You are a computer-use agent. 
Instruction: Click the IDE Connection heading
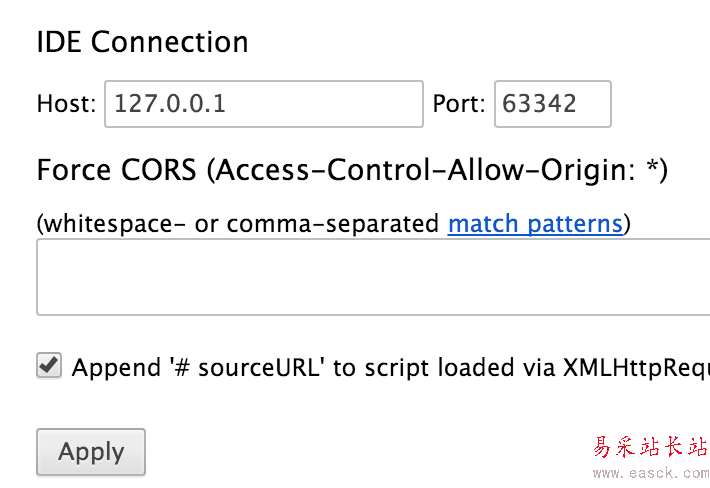tap(142, 42)
